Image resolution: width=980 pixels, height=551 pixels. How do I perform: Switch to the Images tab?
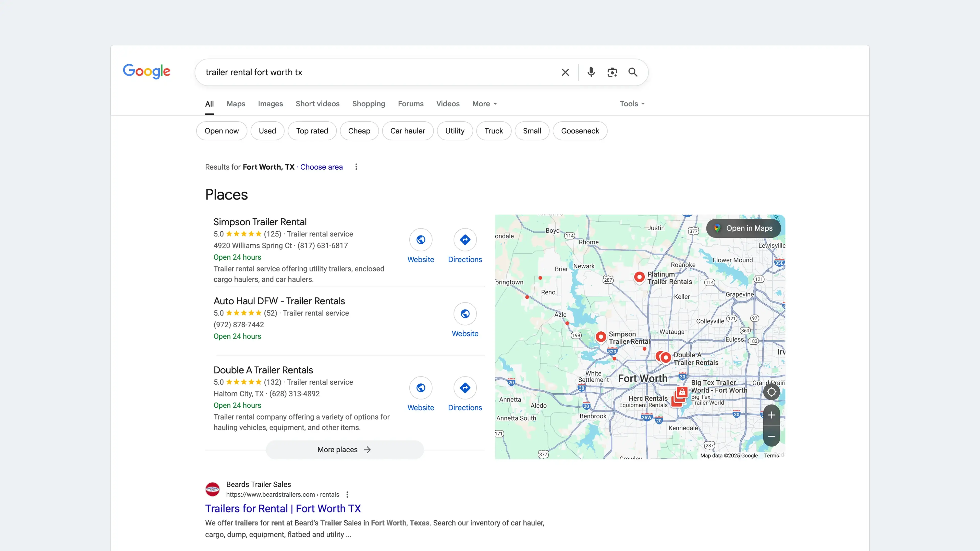270,104
